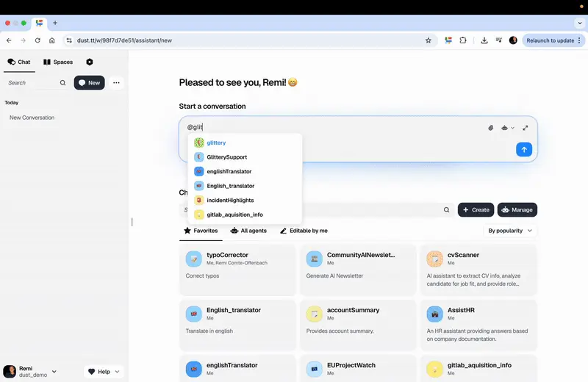Screen dimensions: 588x382
Task: Bookmark this page with the star icon
Action: pos(429,40)
